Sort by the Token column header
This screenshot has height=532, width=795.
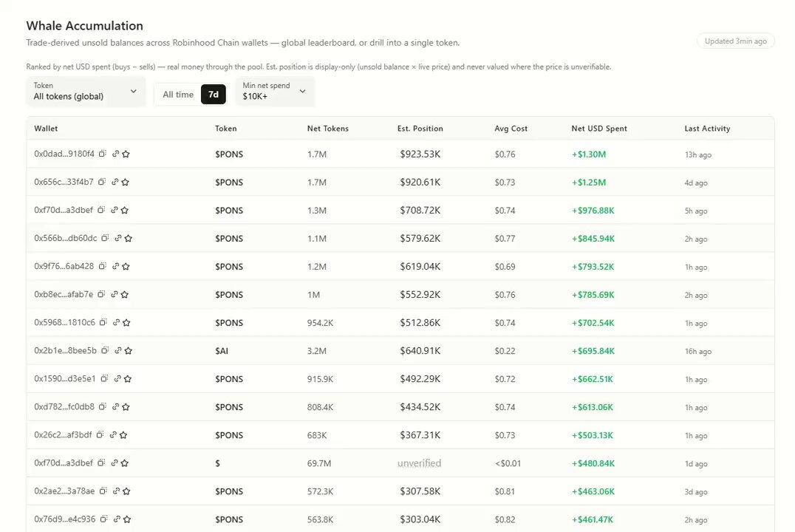(225, 129)
